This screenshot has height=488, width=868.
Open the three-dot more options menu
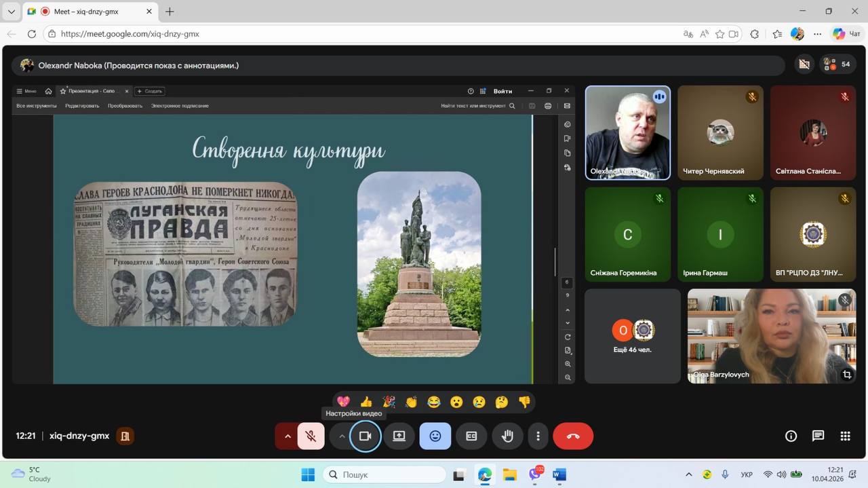[x=538, y=436]
